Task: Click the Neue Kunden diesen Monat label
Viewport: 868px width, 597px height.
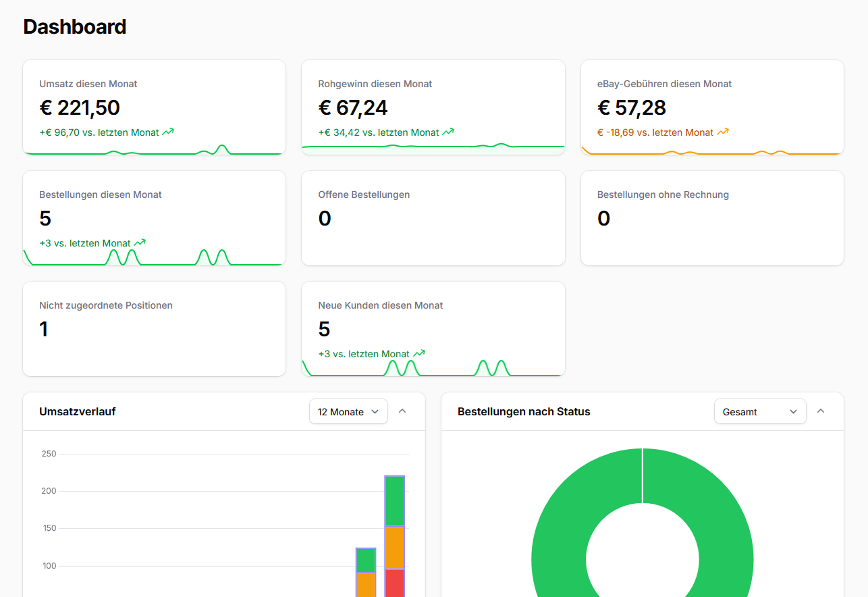Action: [381, 305]
